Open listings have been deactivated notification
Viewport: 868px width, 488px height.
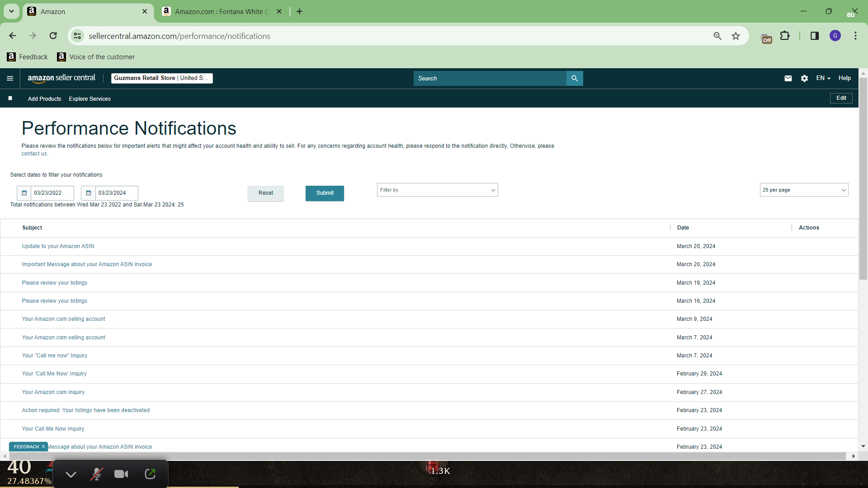86,410
